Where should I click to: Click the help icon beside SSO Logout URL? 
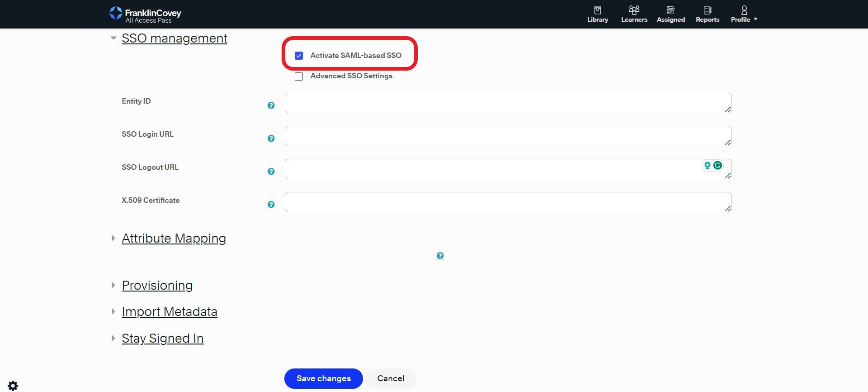(271, 172)
